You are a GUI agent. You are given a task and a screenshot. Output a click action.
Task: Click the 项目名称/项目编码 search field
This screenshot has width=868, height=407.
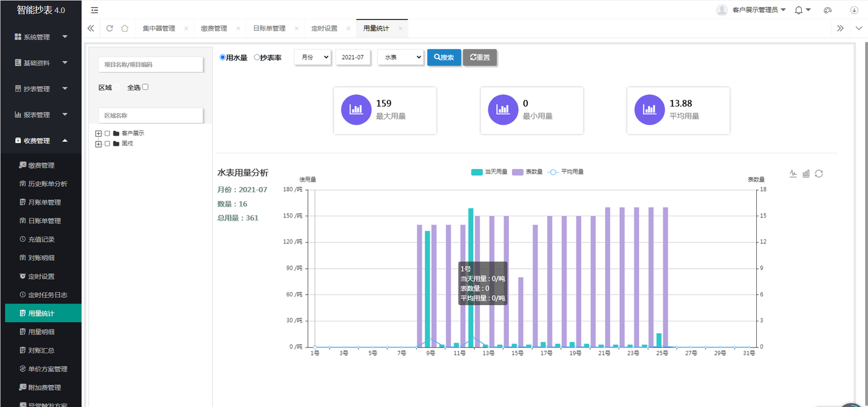click(151, 64)
